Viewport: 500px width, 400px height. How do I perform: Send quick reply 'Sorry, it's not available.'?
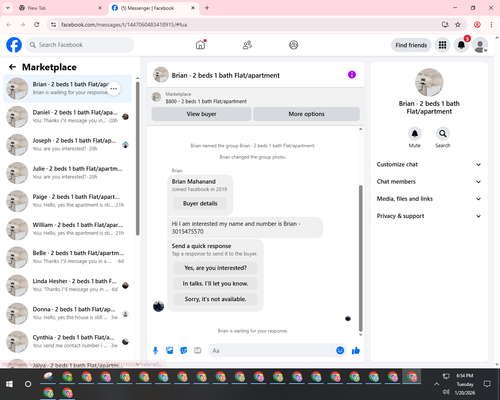click(215, 299)
